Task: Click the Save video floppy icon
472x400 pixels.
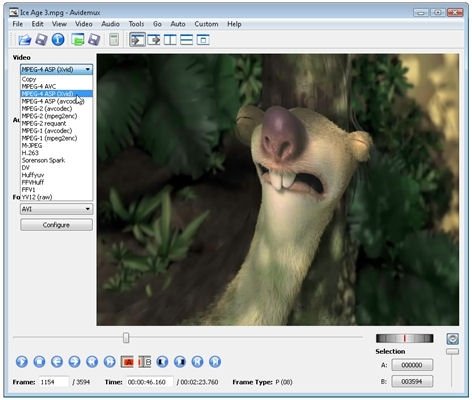Action: pos(41,40)
